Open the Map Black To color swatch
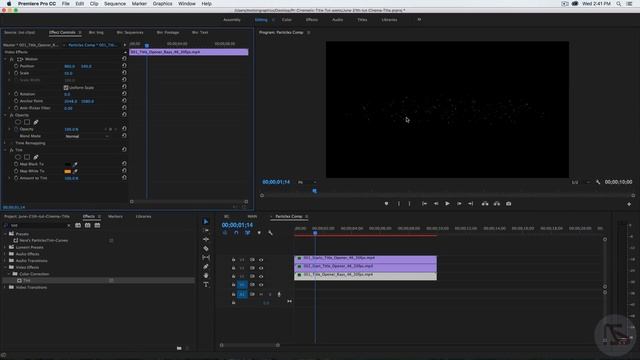The height and width of the screenshot is (360, 640). pyautogui.click(x=68, y=164)
